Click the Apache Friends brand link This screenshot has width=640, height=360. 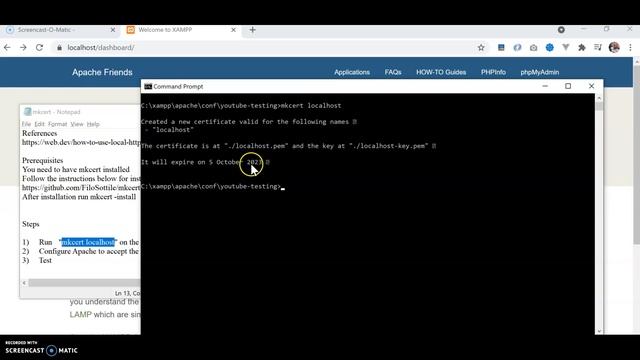pyautogui.click(x=102, y=72)
